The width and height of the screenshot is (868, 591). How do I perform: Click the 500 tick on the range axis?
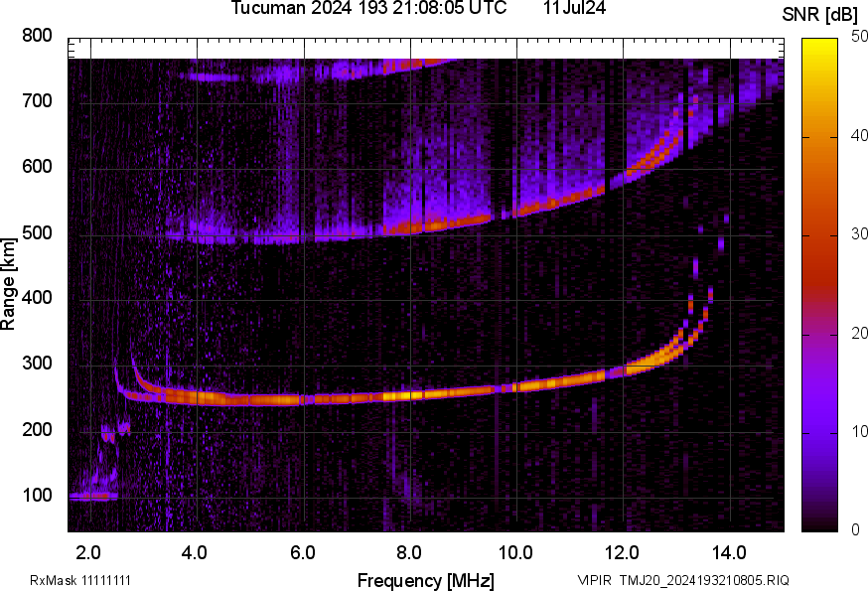[x=37, y=233]
